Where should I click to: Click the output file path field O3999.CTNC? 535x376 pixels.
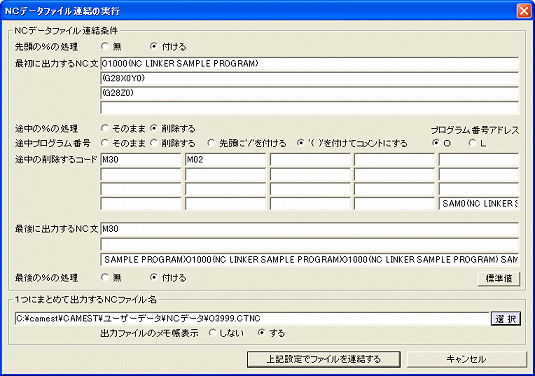(252, 319)
